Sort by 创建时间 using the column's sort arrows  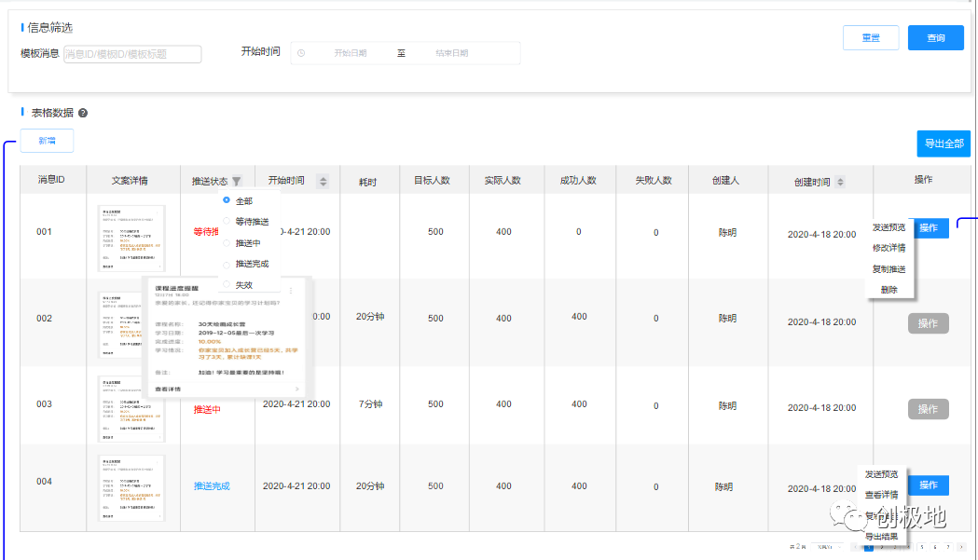point(840,182)
